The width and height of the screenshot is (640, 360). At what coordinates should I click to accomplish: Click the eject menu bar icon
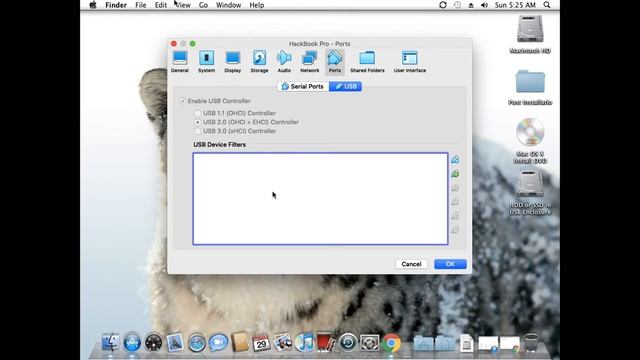[x=471, y=5]
